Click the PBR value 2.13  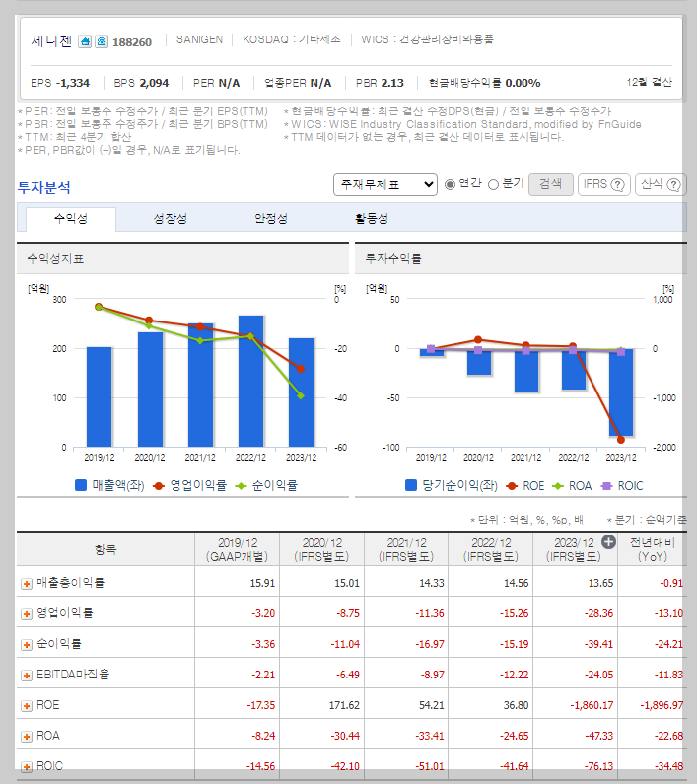tap(390, 83)
